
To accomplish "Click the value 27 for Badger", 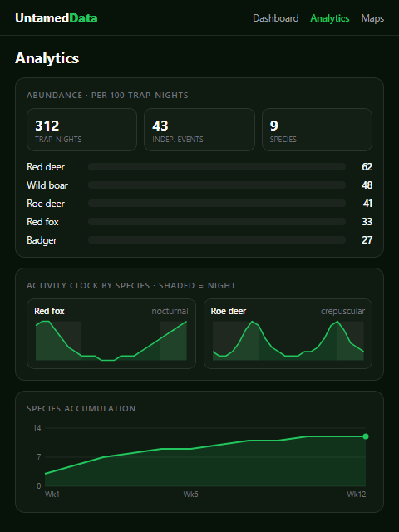I will (367, 240).
